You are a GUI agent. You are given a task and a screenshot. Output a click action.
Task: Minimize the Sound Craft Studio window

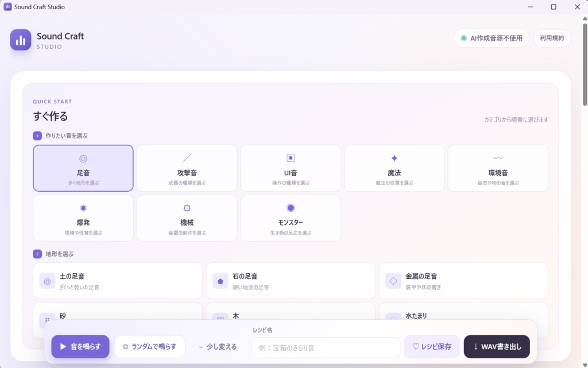click(x=530, y=7)
